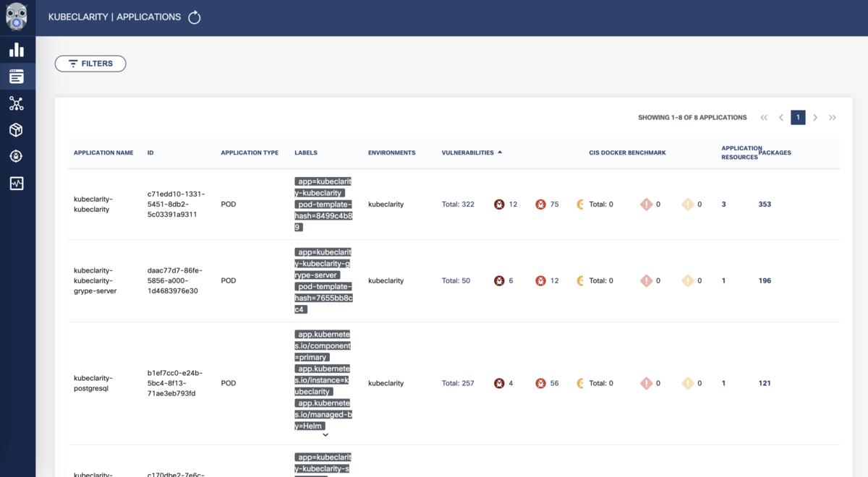
Task: Click the app=kubeclarity-kubeclarity label tag
Action: pos(323,187)
